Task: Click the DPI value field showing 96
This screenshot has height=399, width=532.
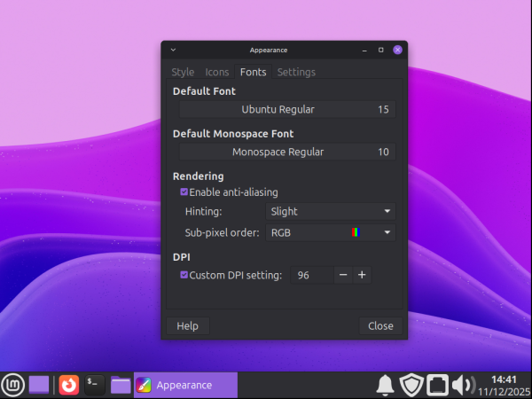Action: point(312,275)
